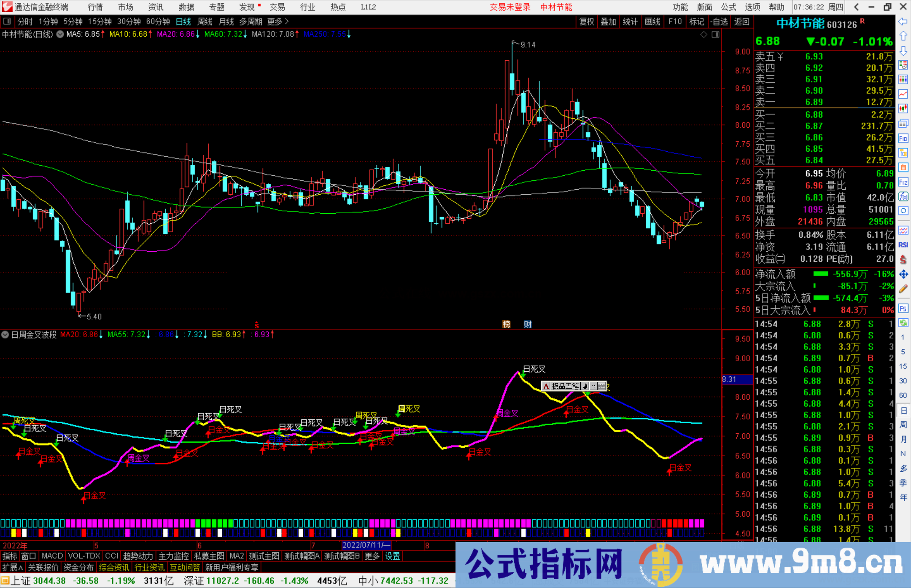Click the 交易未登录 login link
The width and height of the screenshot is (911, 588).
tap(510, 7)
